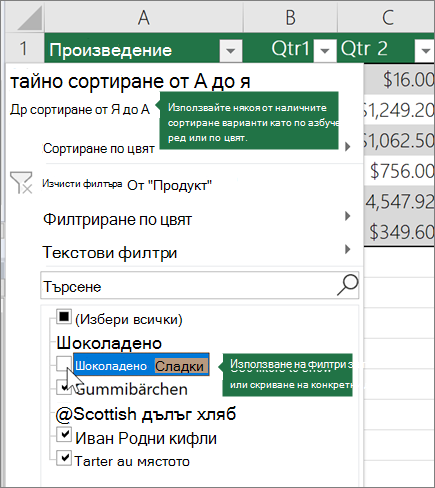Select cell with 1,062.50
The width and height of the screenshot is (435, 488).
coord(399,140)
